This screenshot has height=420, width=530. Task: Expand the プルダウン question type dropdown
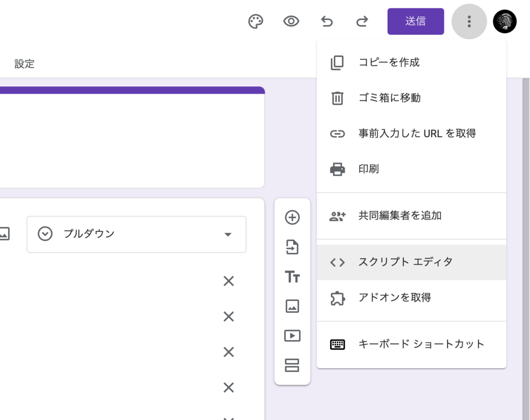click(x=137, y=234)
